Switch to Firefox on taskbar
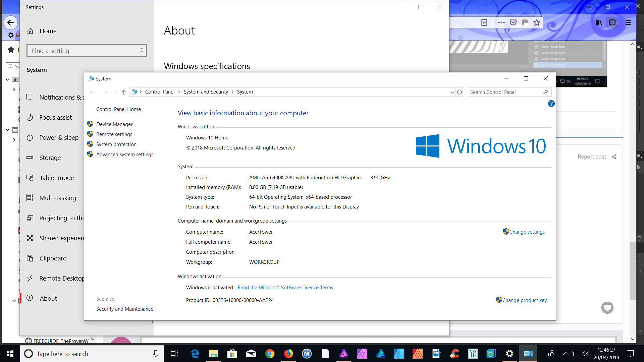 coord(288,354)
